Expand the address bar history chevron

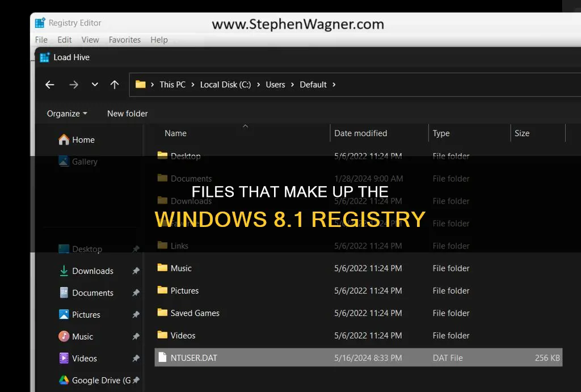pyautogui.click(x=94, y=84)
